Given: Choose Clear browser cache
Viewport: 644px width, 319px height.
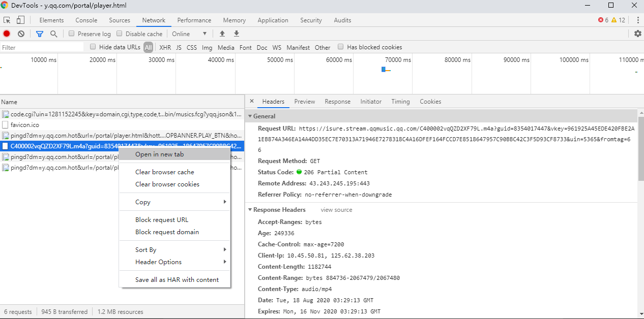Looking at the screenshot, I should (x=174, y=172).
